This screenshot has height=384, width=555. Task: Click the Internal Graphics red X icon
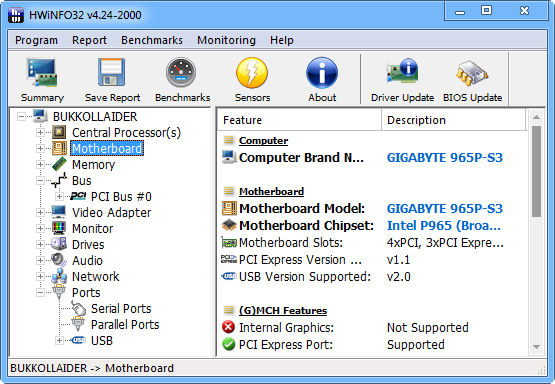(x=228, y=327)
